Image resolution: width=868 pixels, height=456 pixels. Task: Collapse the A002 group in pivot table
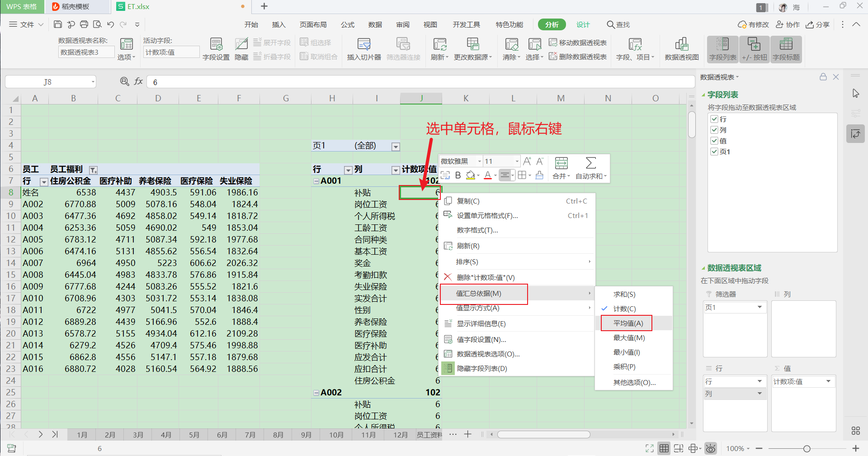point(316,393)
